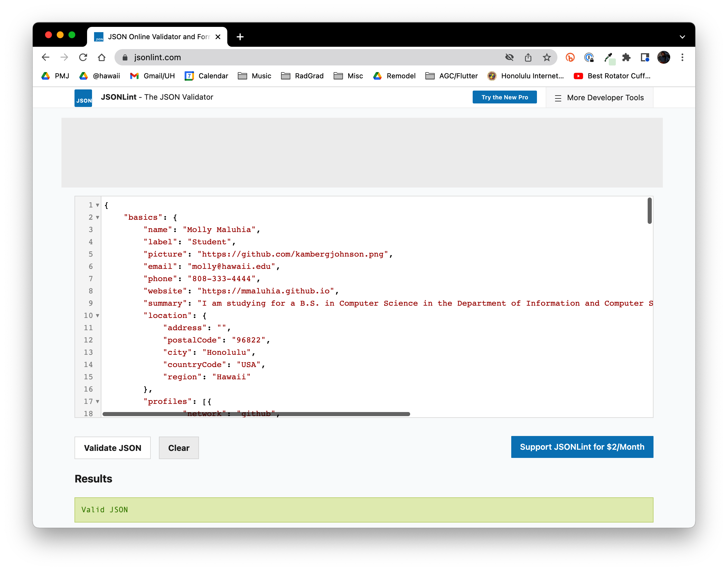Click the JSONLint blue logo
This screenshot has width=728, height=571.
(x=83, y=98)
